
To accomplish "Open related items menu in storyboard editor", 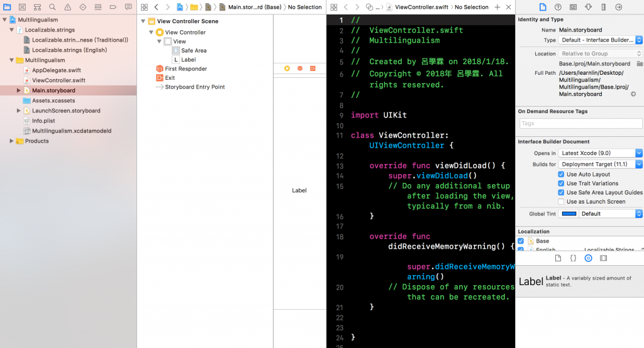I will point(144,7).
